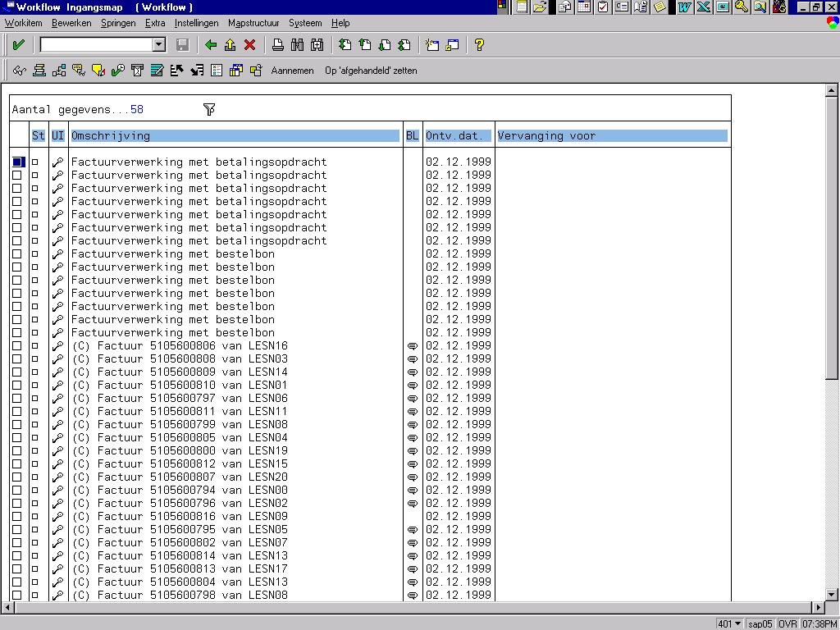Click the workflow diagram icon
The image size is (840, 630).
(59, 71)
